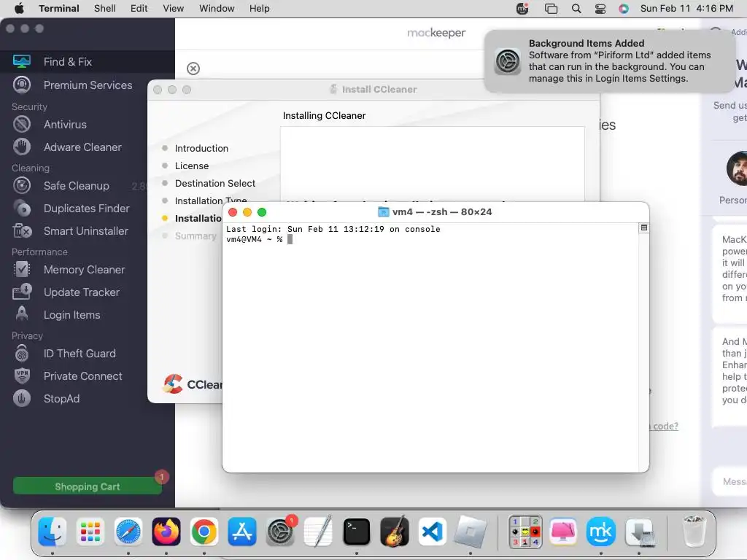Click the Terminal window title folder icon
Image resolution: width=747 pixels, height=560 pixels.
(383, 212)
